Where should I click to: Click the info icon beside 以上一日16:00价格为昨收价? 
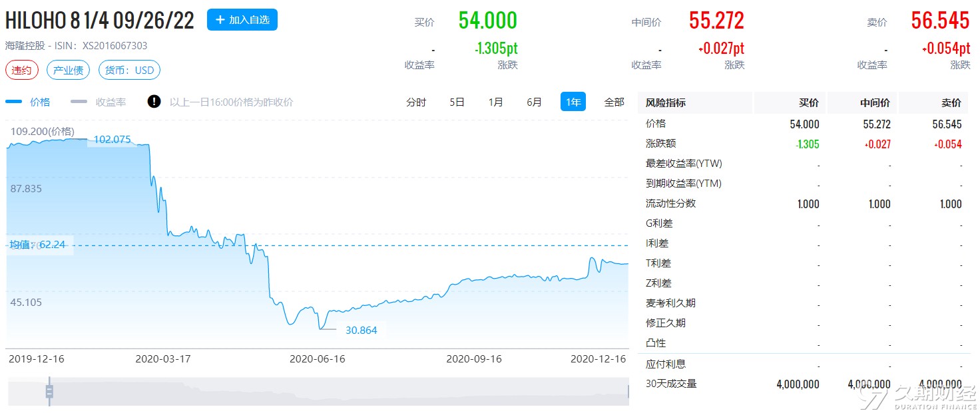coord(154,102)
